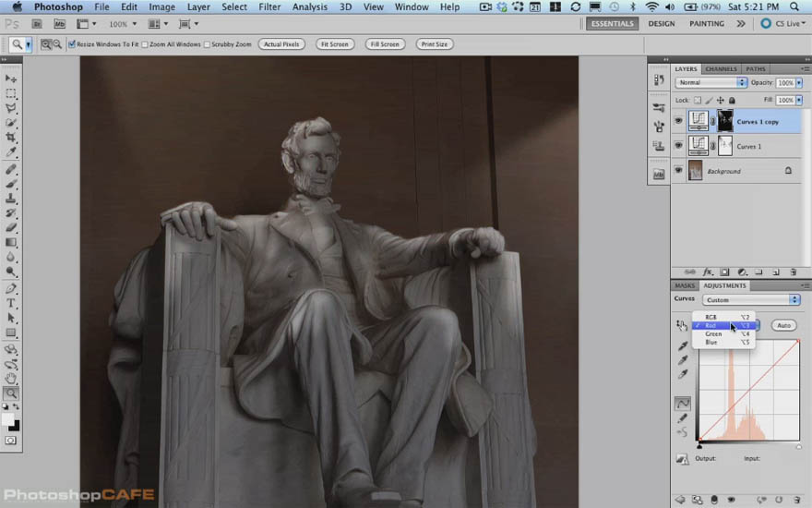Image resolution: width=812 pixels, height=508 pixels.
Task: Click the curves white point slider
Action: coord(798,446)
